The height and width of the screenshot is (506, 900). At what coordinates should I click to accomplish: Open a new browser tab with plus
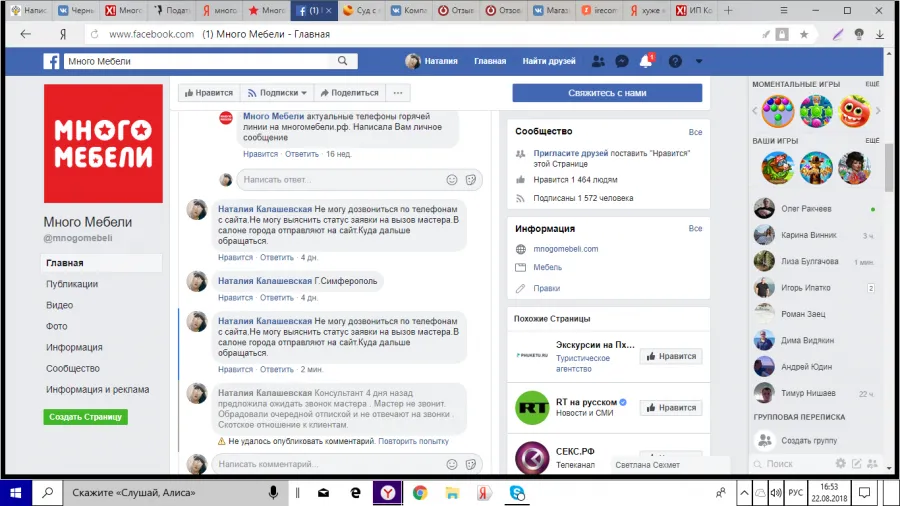tap(728, 10)
